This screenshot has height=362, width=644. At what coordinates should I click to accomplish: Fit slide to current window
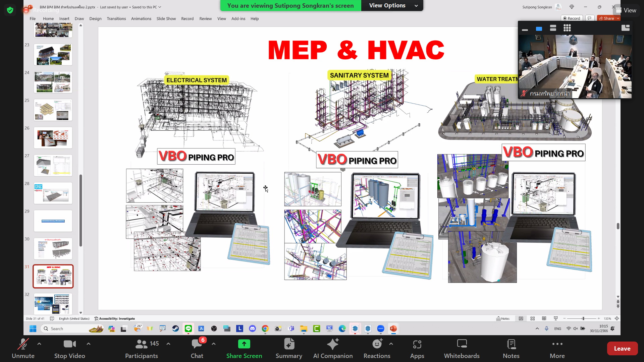pyautogui.click(x=617, y=318)
